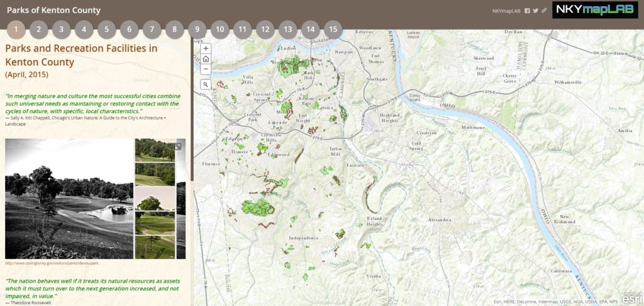Viewport: 644px width, 306px height.
Task: Share on Facebook icon
Action: coord(528,11)
